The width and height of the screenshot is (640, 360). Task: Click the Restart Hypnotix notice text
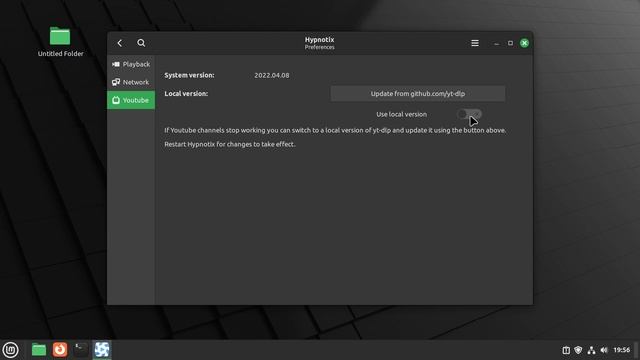[230, 144]
